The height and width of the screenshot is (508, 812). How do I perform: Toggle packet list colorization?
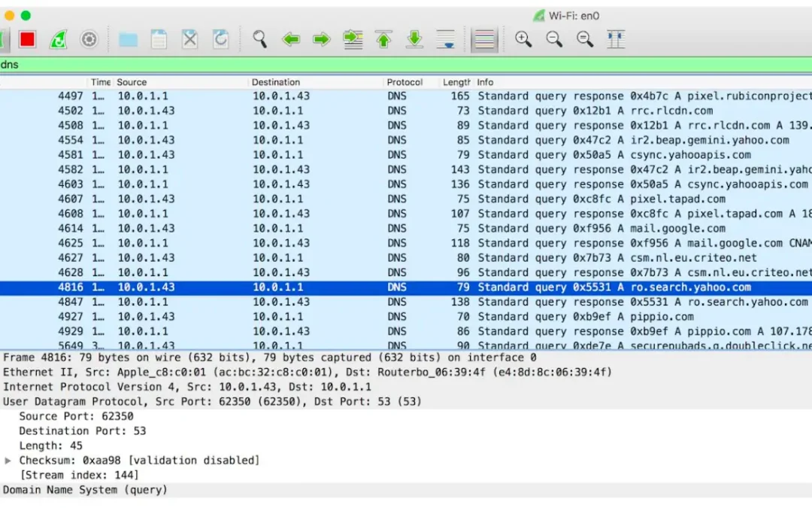click(x=485, y=39)
